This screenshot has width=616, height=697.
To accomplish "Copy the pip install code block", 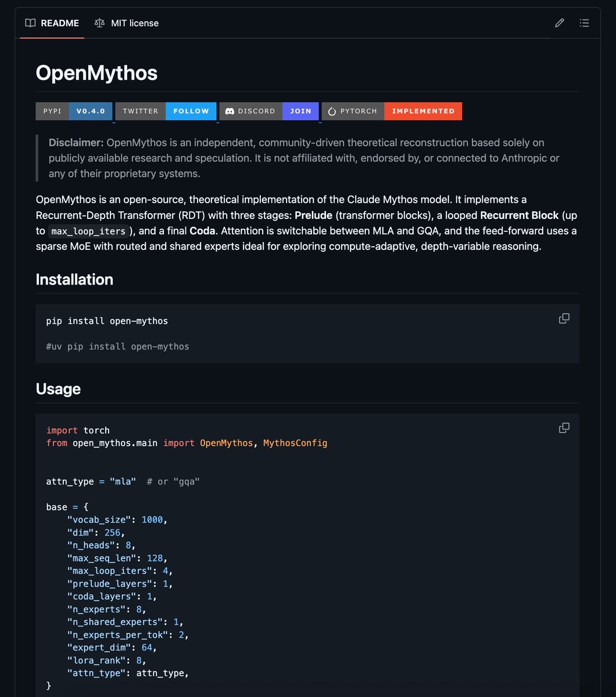I will [x=564, y=318].
